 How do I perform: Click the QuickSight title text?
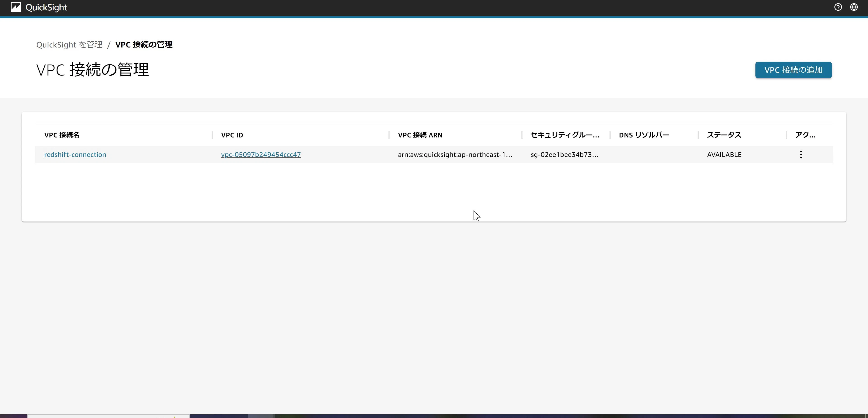pos(46,7)
